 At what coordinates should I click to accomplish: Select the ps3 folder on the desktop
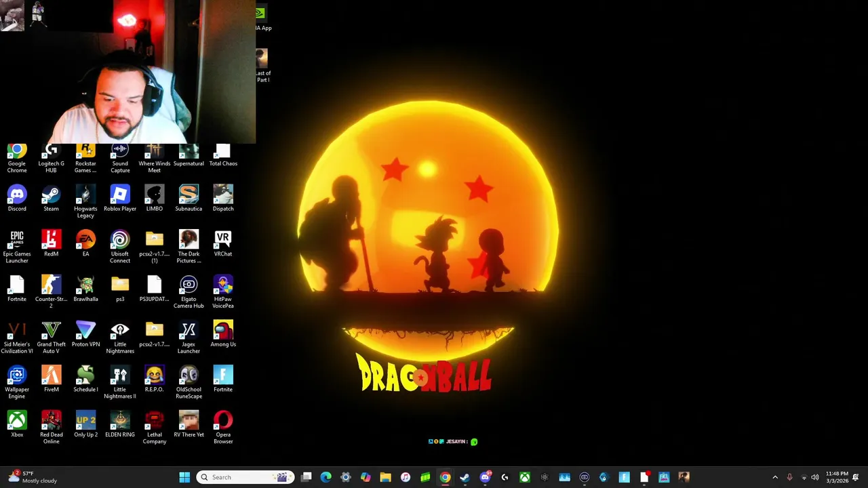(120, 289)
